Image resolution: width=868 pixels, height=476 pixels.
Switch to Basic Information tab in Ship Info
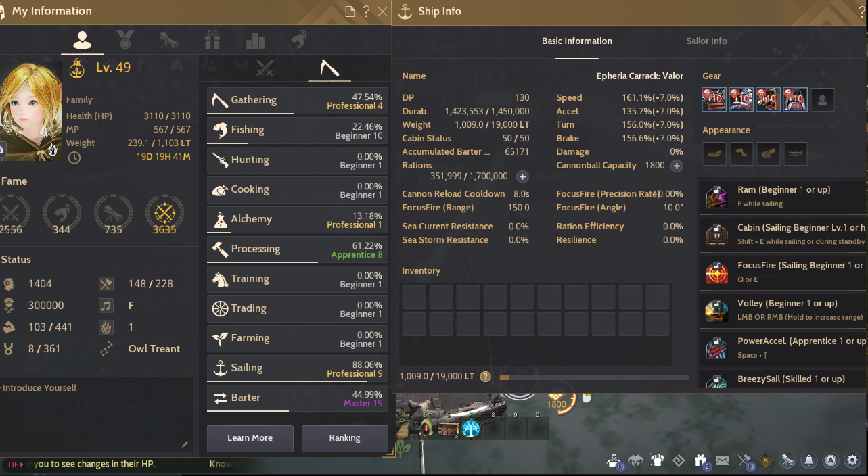(x=577, y=41)
